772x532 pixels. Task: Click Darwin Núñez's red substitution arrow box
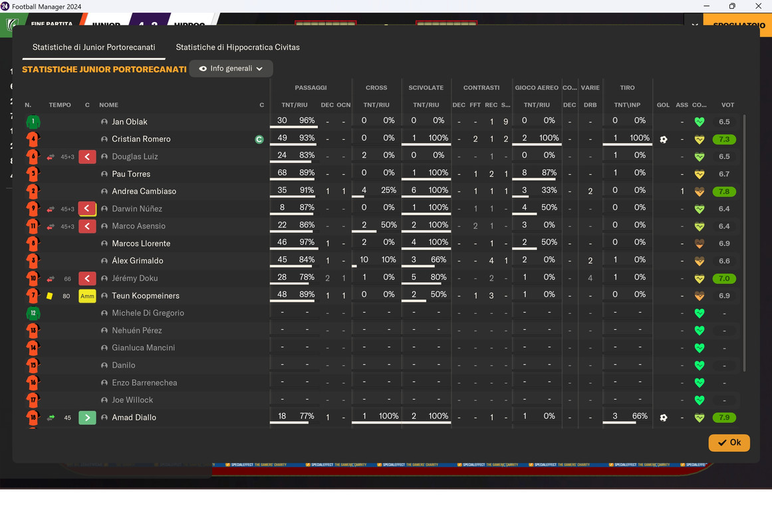click(x=87, y=208)
